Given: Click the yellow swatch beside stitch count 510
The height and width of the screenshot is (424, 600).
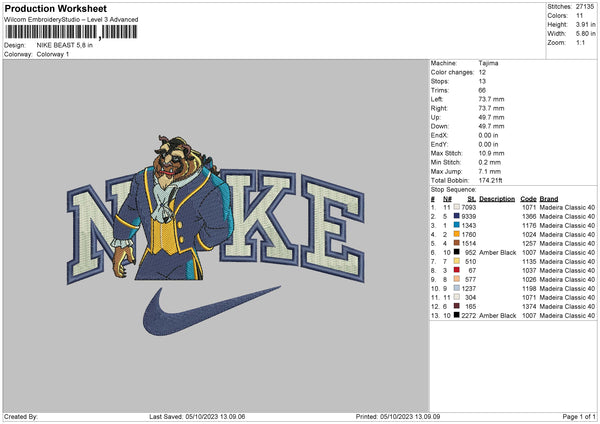Looking at the screenshot, I should coord(457,261).
